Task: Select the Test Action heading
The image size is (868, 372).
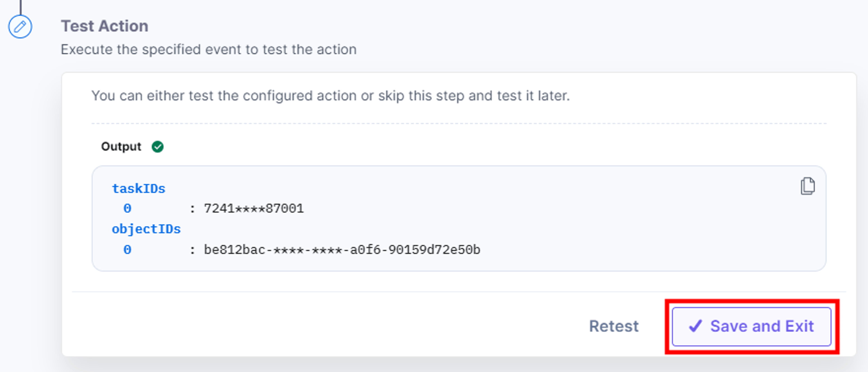Action: (x=104, y=26)
